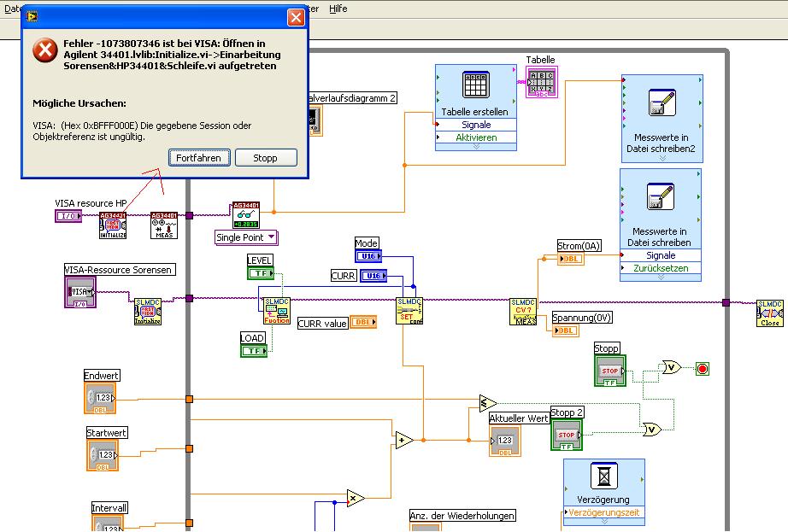This screenshot has height=532, width=788.
Task: Expand the Tabelle erstellen terminal list
Action: (475, 147)
